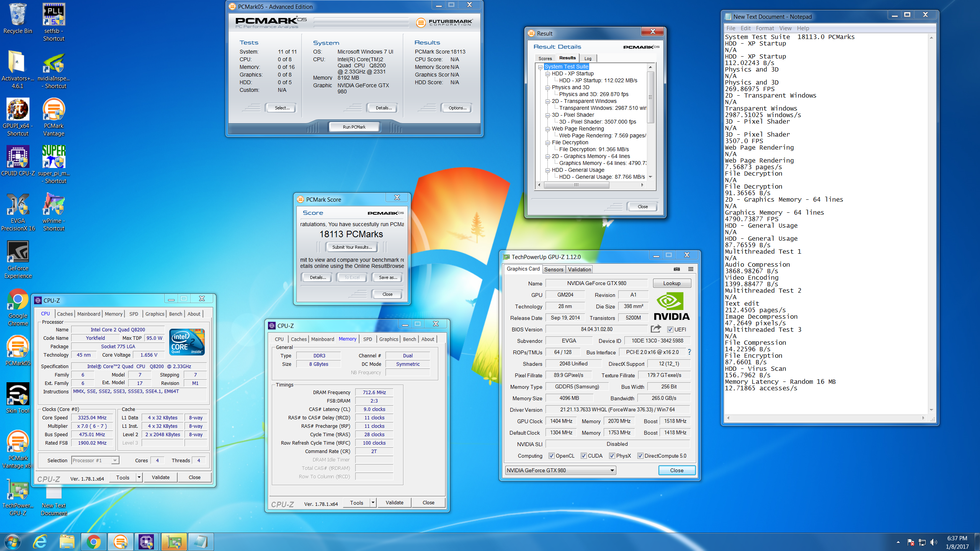
Task: Click the Driver Version field in GPU-Z
Action: coord(617,409)
